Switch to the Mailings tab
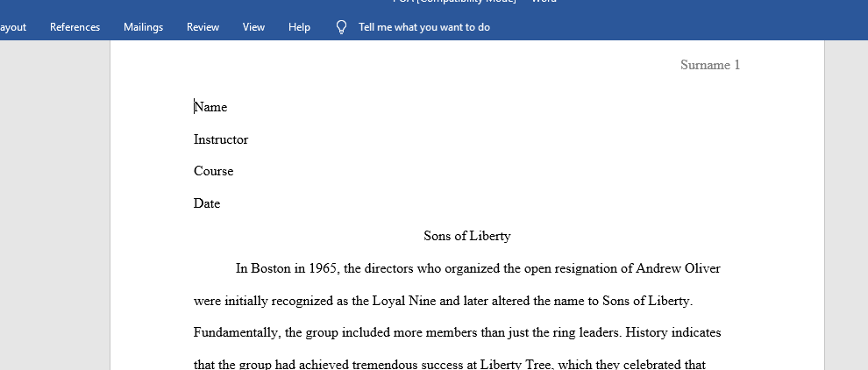Screen dimensions: 868x370 click(x=144, y=27)
